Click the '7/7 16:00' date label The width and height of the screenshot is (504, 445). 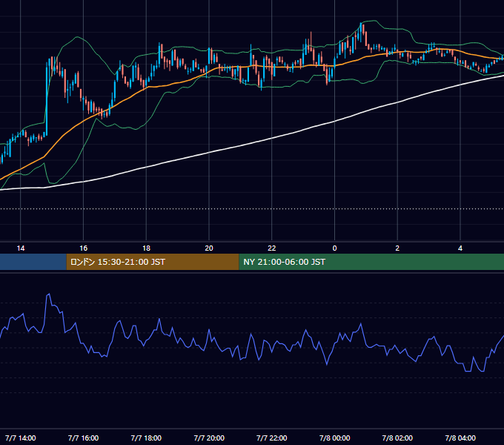point(83,438)
